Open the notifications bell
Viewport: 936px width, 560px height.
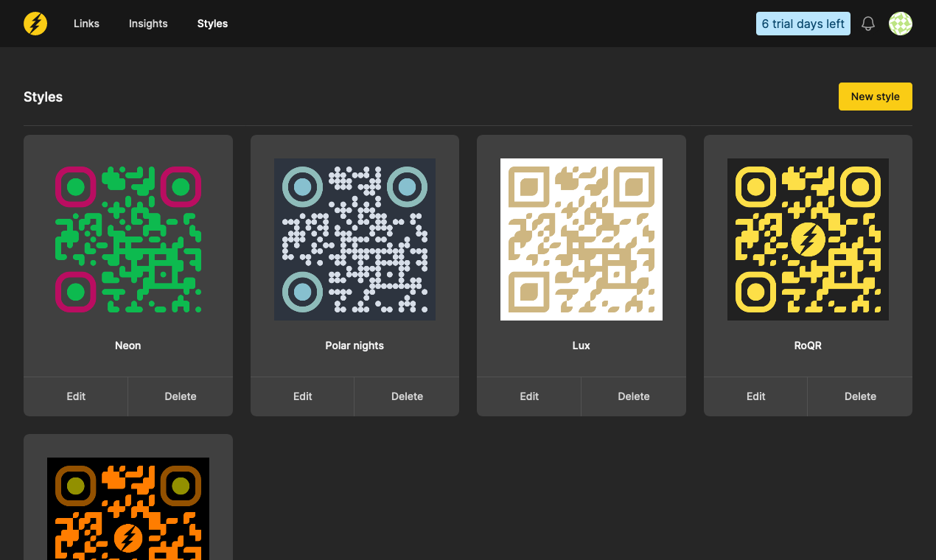pyautogui.click(x=868, y=24)
